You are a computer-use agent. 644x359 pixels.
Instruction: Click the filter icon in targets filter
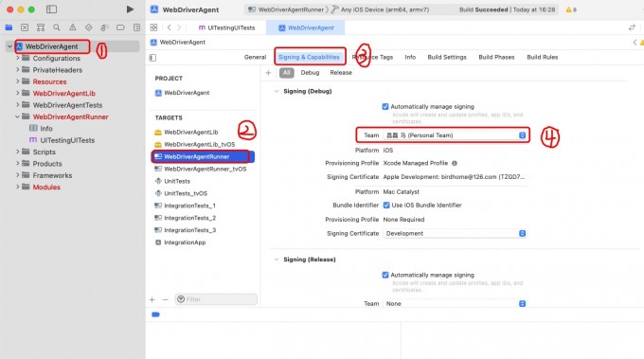click(181, 299)
